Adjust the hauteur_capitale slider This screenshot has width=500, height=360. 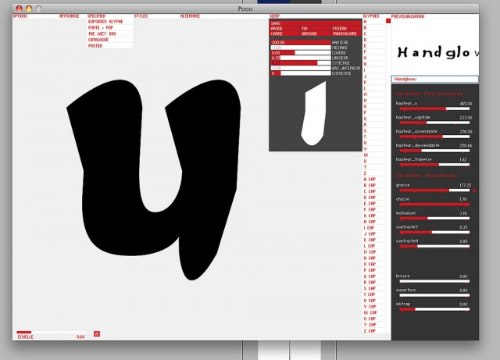tap(434, 123)
